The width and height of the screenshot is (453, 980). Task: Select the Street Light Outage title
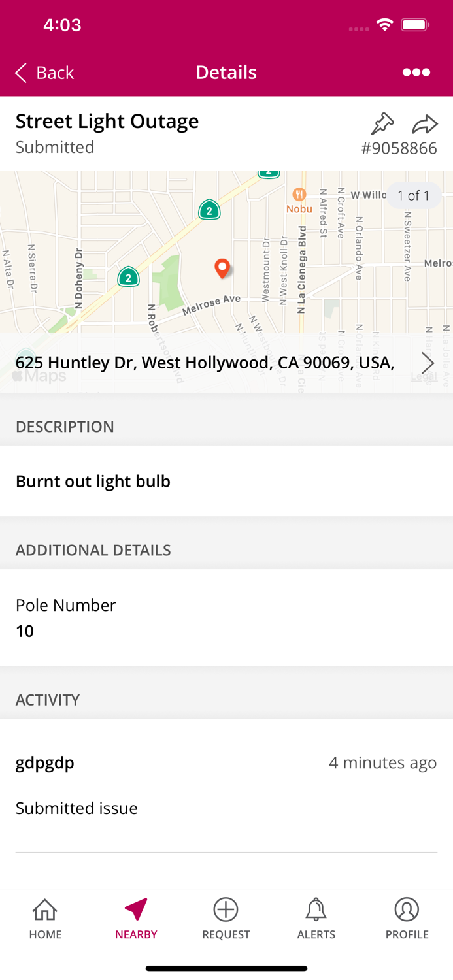click(x=107, y=122)
